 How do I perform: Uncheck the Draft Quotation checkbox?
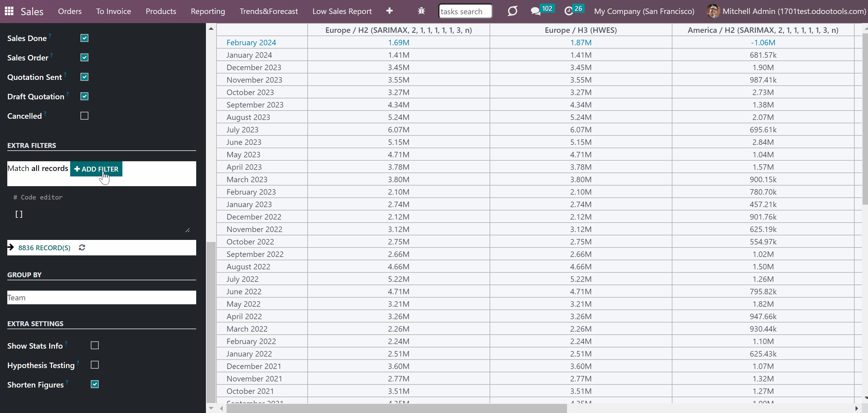point(84,96)
